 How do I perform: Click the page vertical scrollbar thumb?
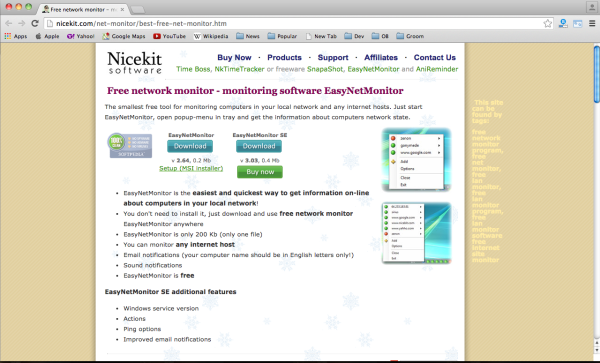tap(597, 74)
